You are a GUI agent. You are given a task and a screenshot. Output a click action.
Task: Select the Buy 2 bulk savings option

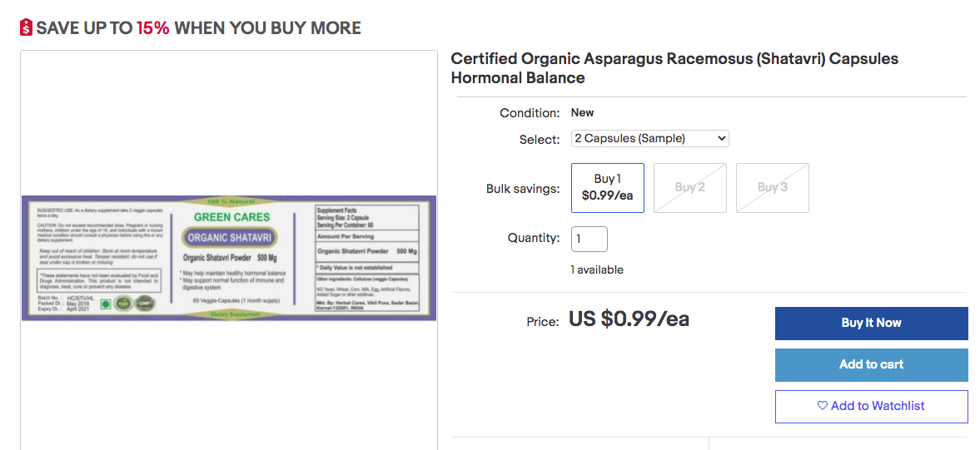690,188
